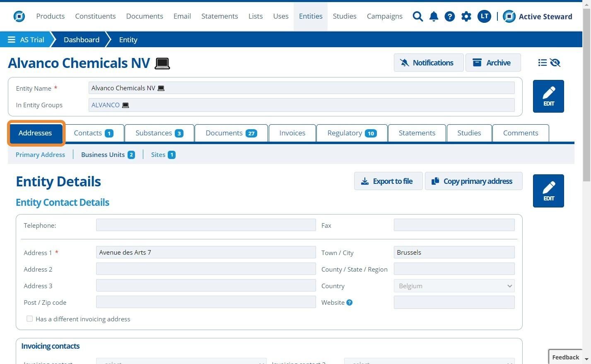591x364 pixels.
Task: Click the Fax input field
Action: click(x=454, y=225)
